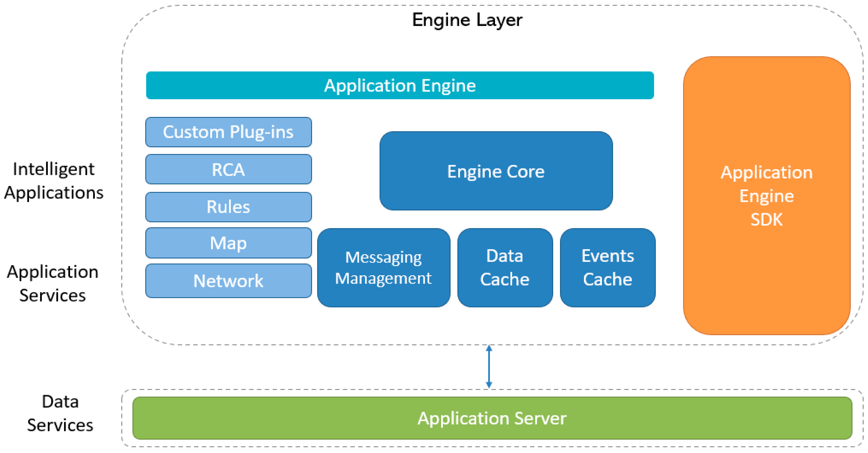The width and height of the screenshot is (868, 453).
Task: Select the Data Services label
Action: click(x=60, y=413)
